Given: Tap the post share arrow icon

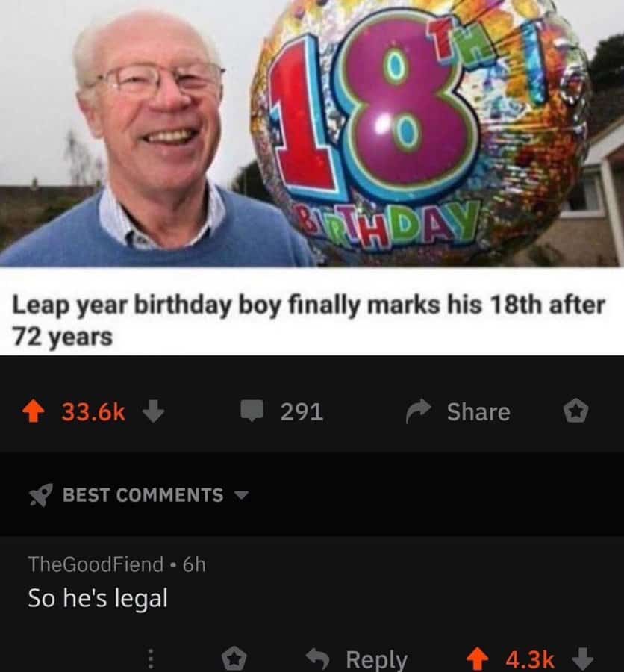Looking at the screenshot, I should pos(418,411).
